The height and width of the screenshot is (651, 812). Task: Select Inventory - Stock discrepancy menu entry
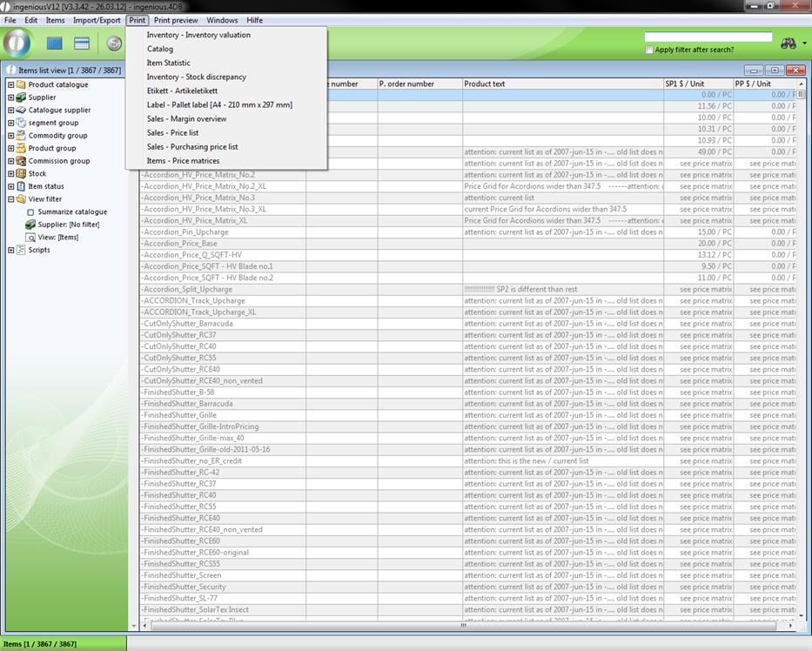click(196, 77)
